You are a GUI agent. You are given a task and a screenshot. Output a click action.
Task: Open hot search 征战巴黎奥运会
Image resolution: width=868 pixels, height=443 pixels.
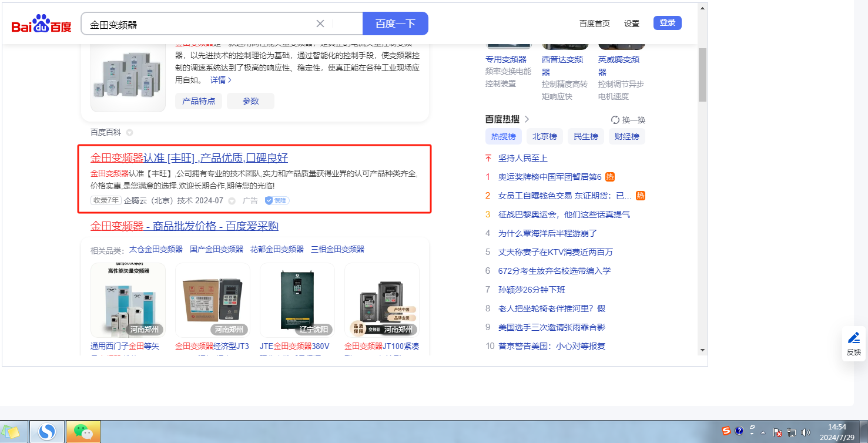[564, 214]
